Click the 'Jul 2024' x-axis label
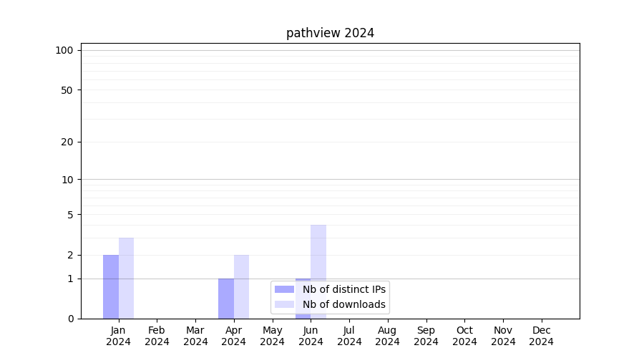The image size is (644, 358). [349, 336]
